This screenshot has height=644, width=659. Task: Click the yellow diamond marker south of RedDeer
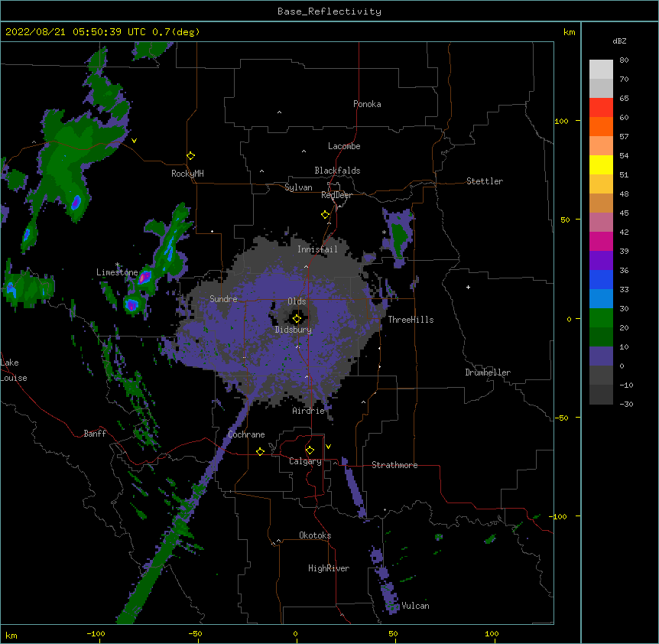click(x=326, y=215)
